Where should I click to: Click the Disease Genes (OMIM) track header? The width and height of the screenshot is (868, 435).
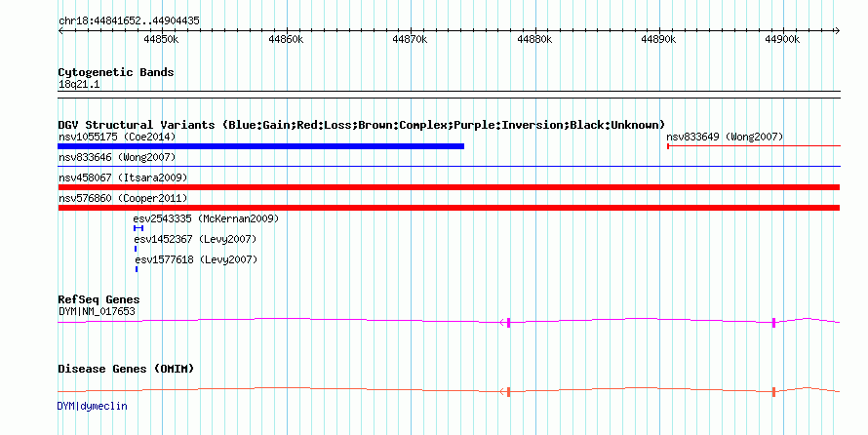click(126, 369)
